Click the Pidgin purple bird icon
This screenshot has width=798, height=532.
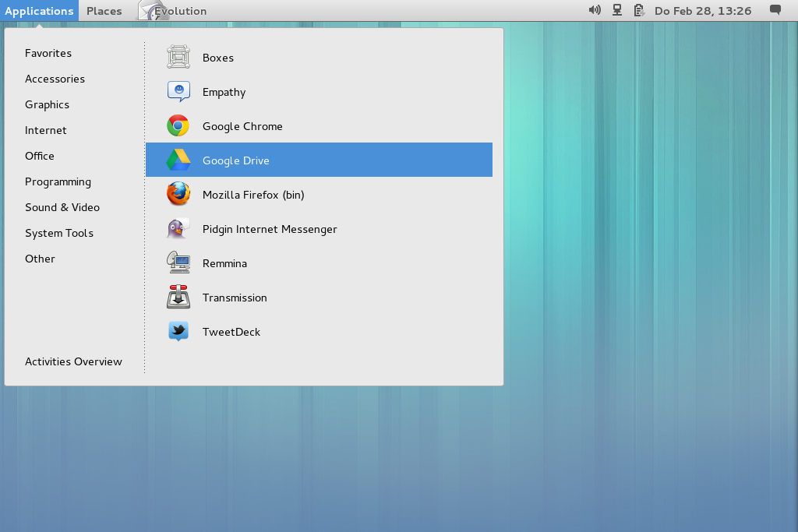click(178, 228)
